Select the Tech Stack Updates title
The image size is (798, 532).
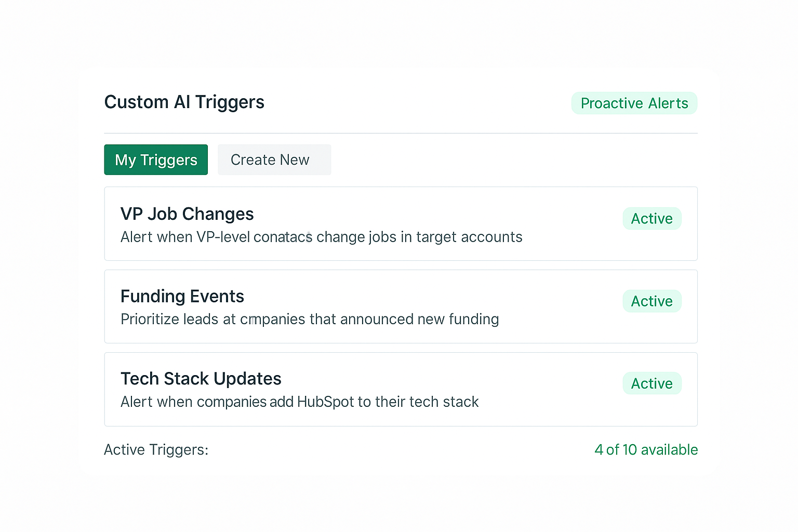[x=201, y=379]
